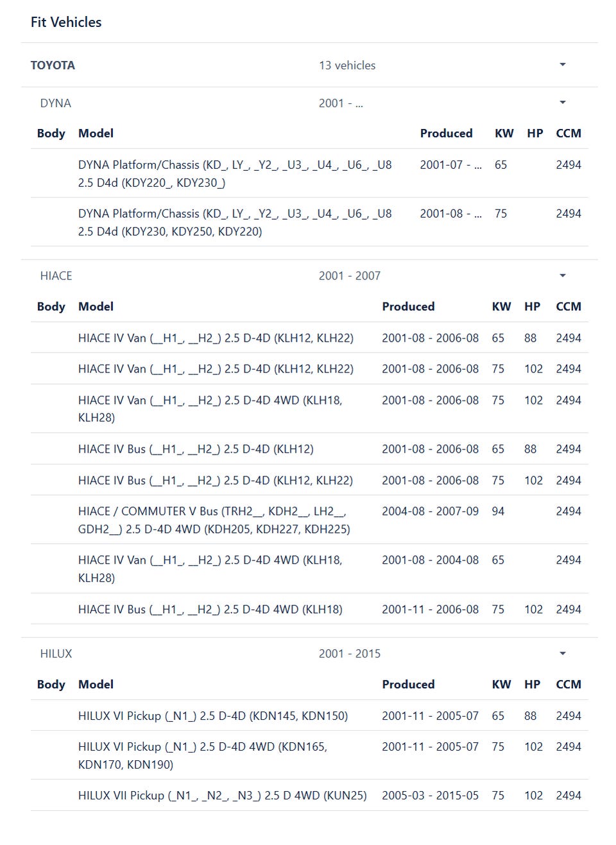Collapse the HIACE model arrow

pos(563,275)
